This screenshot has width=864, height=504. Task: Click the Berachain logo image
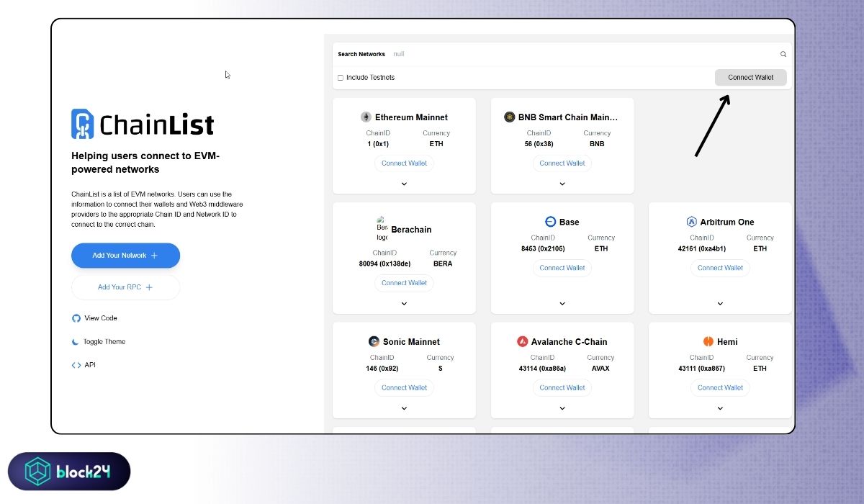382,229
